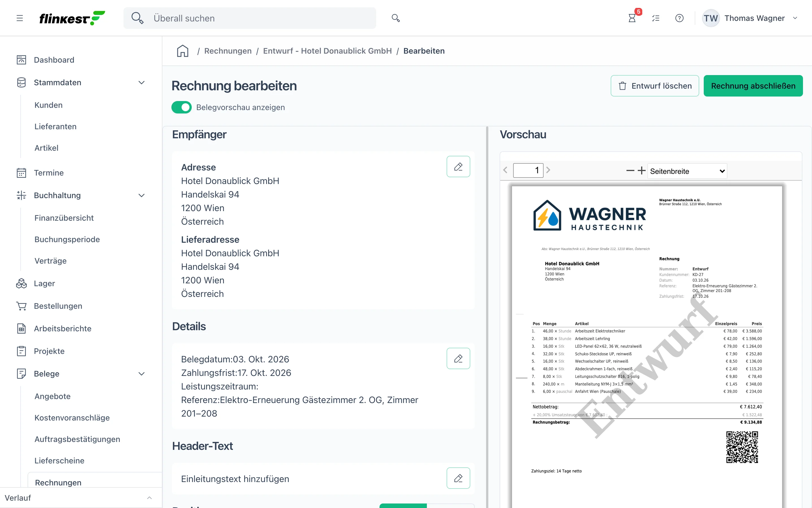Open Artikel in sidebar

point(46,148)
